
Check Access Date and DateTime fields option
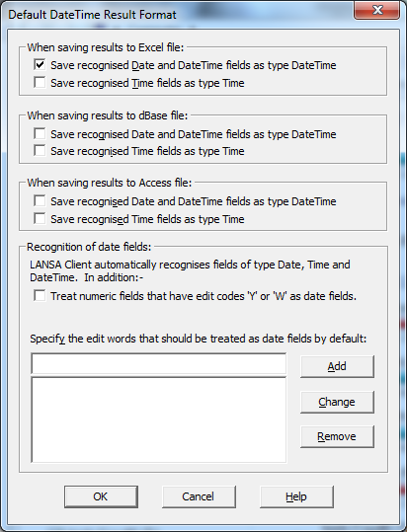40,201
